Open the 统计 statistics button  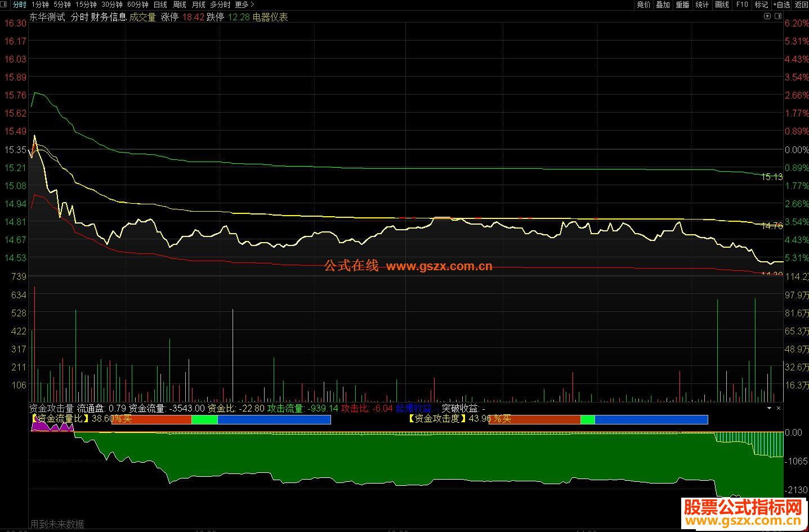tap(702, 5)
